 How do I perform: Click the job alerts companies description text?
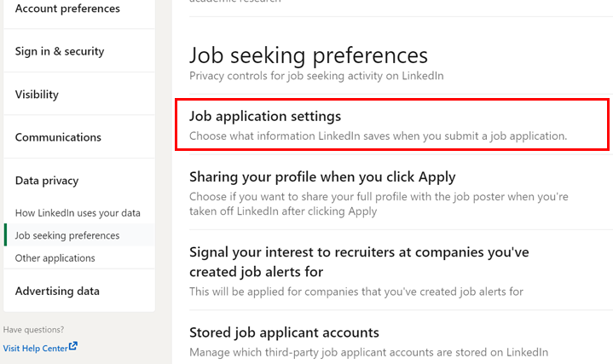[x=356, y=292]
